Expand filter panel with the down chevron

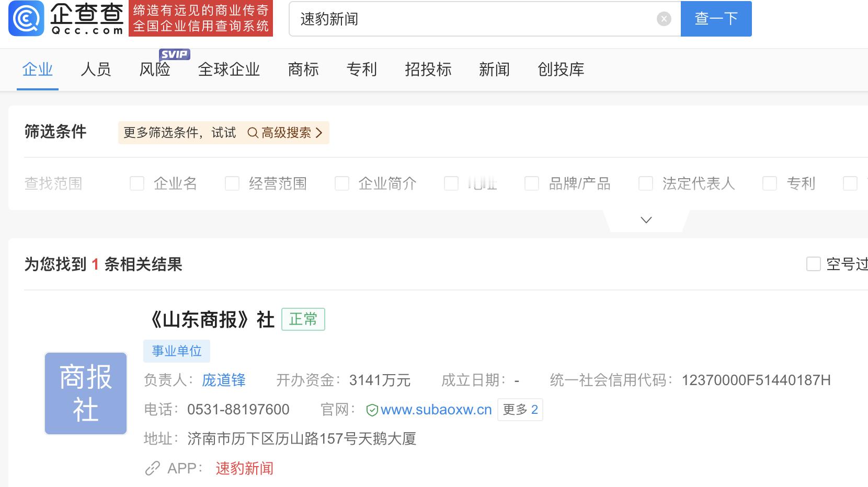[646, 220]
